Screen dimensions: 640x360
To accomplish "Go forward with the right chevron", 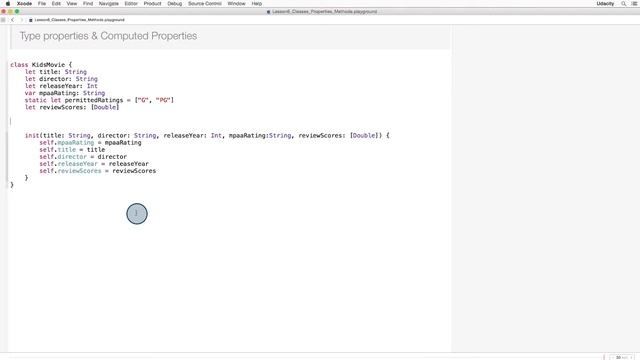I will coord(22,20).
